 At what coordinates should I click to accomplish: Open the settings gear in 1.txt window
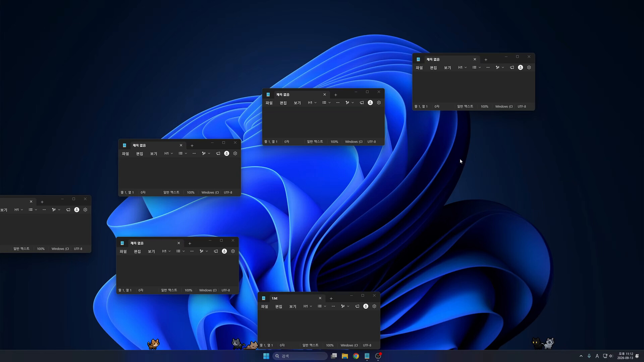374,306
